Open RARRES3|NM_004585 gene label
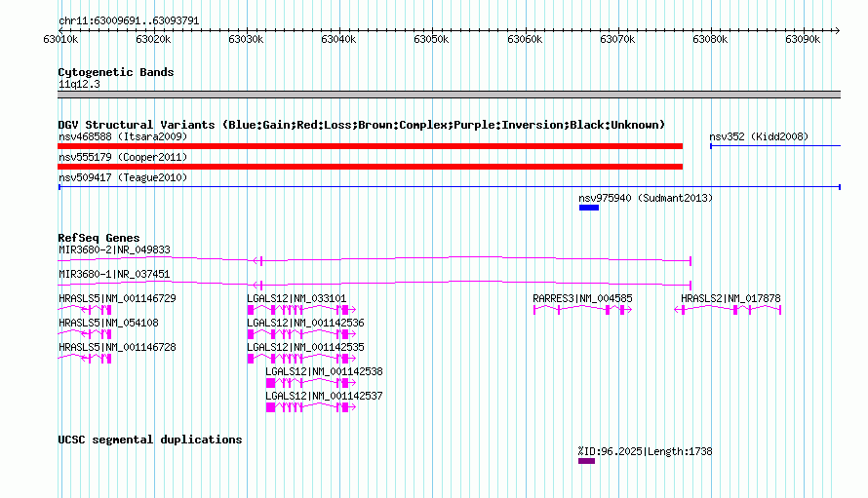Viewport: 868px width, 498px height. pos(582,298)
